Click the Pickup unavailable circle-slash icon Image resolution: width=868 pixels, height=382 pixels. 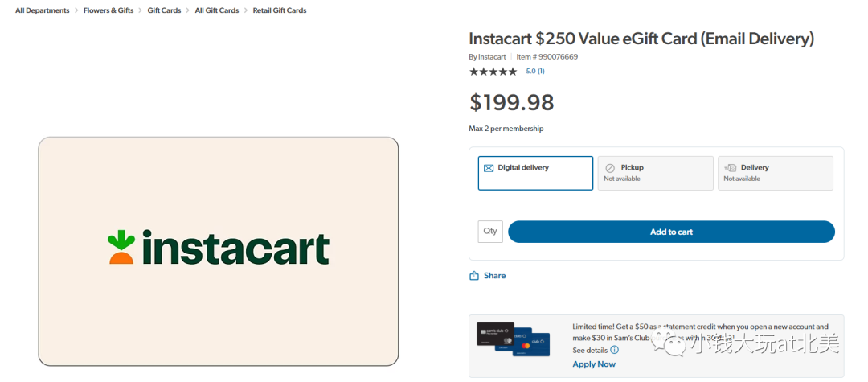(x=610, y=168)
